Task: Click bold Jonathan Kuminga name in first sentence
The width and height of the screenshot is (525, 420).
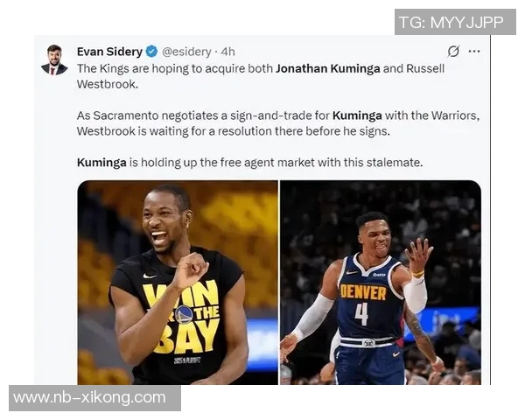Action: point(328,68)
